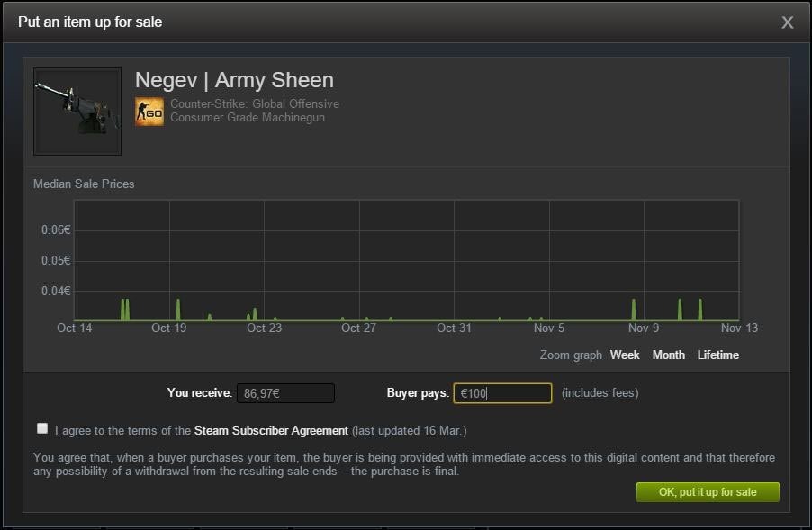Click the CS:GO game icon
Screen dimensions: 812x530
[x=149, y=112]
